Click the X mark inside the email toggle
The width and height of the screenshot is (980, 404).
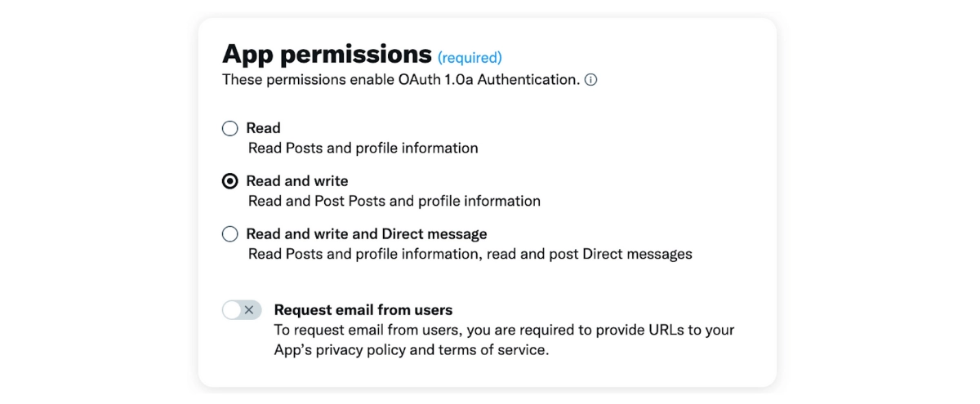pos(250,310)
